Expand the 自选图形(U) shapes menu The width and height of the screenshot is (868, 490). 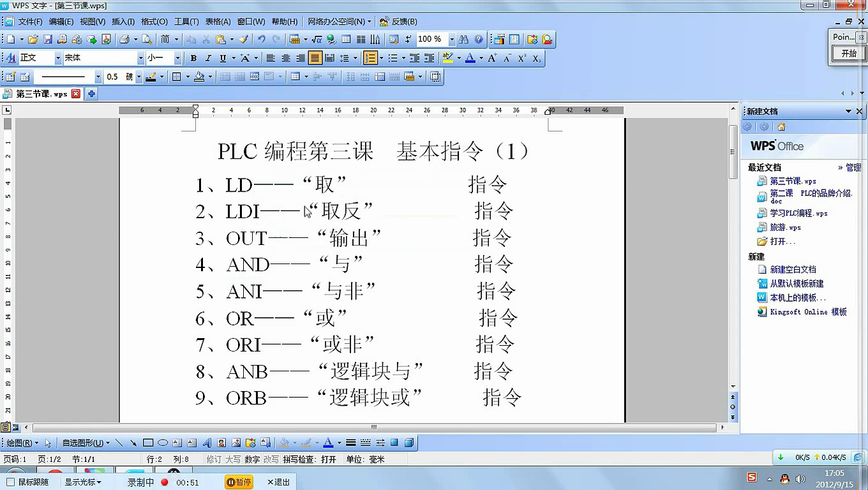point(83,442)
